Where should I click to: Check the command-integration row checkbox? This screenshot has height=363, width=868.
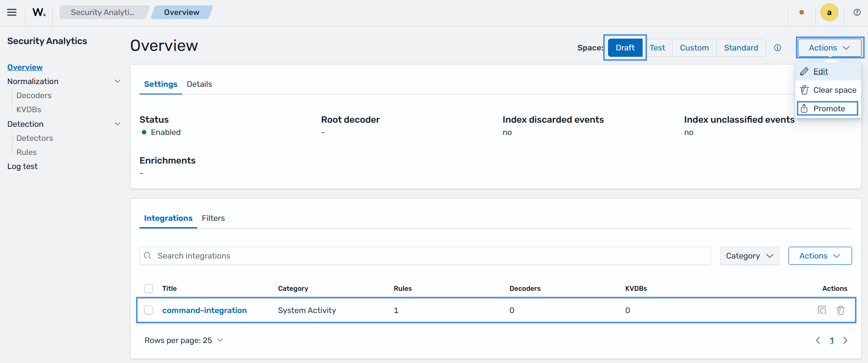[149, 310]
